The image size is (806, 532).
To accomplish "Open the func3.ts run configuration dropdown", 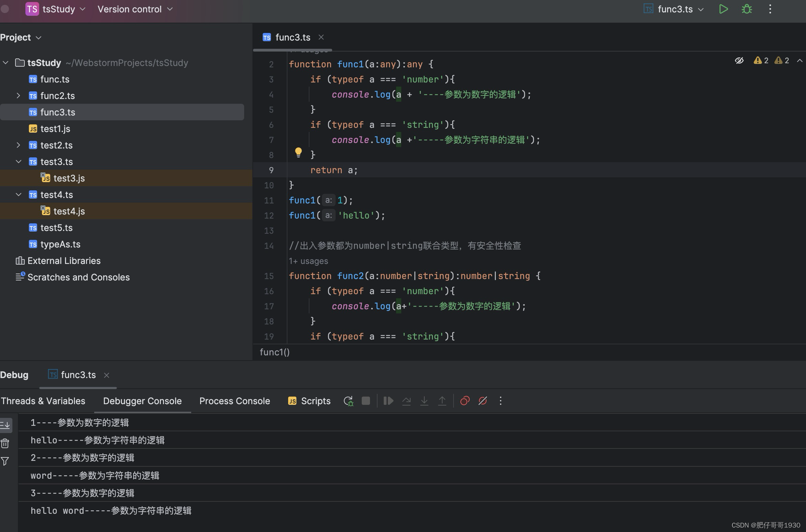I will [674, 9].
